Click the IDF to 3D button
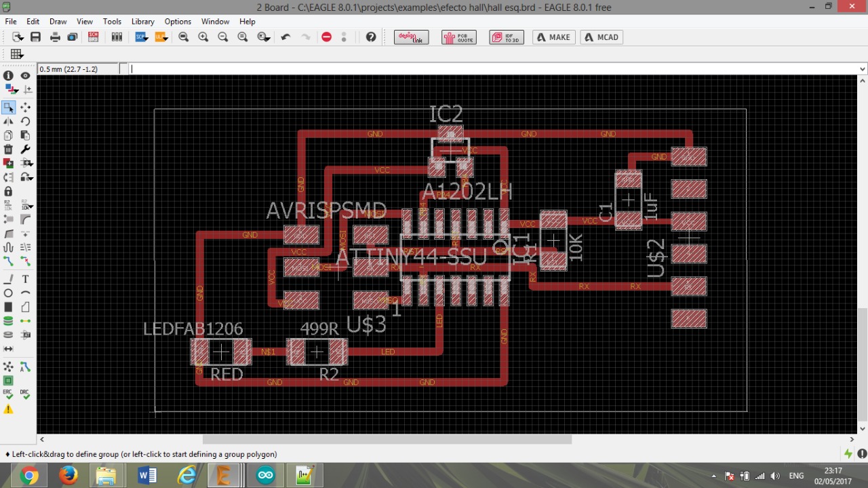 point(506,37)
